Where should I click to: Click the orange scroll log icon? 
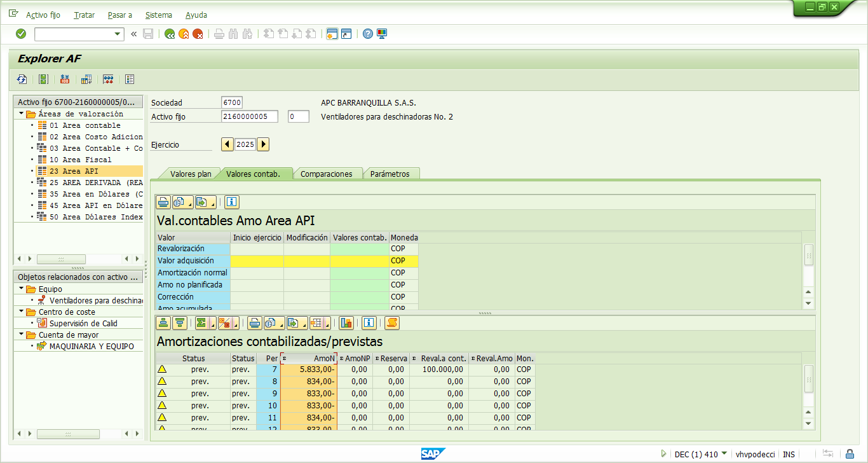tap(392, 322)
